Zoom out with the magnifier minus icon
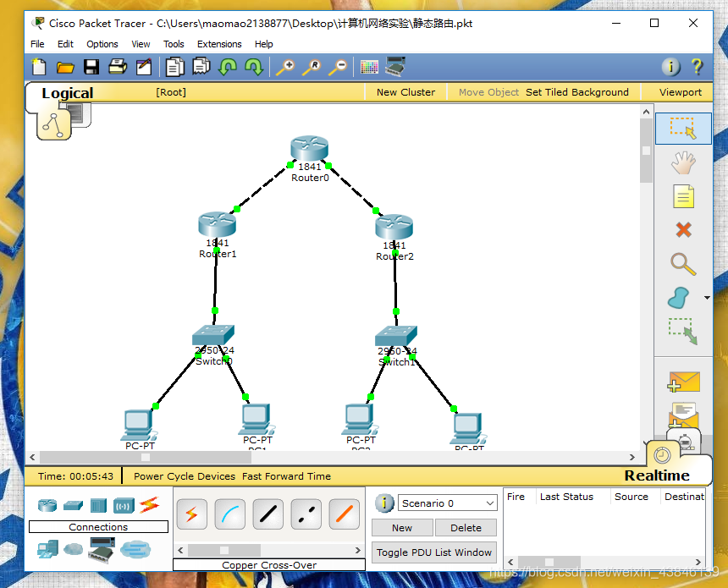Screen dimensions: 728x588 [x=338, y=68]
